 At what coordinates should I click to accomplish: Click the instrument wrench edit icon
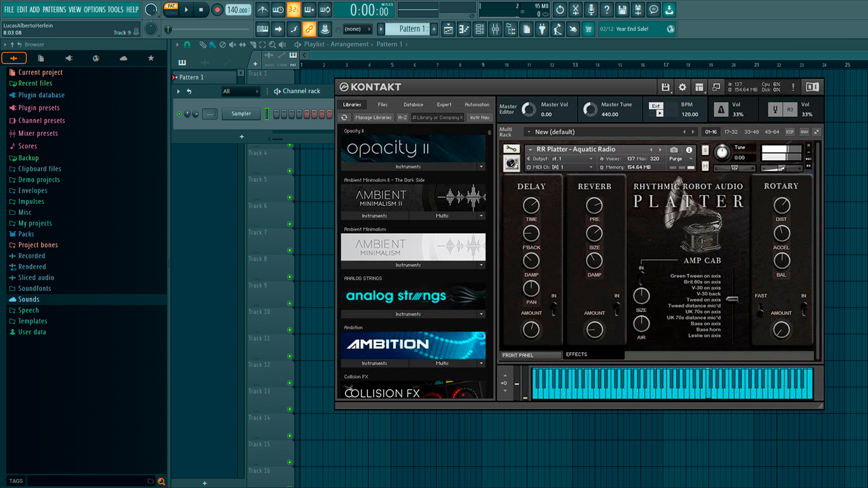click(x=511, y=149)
